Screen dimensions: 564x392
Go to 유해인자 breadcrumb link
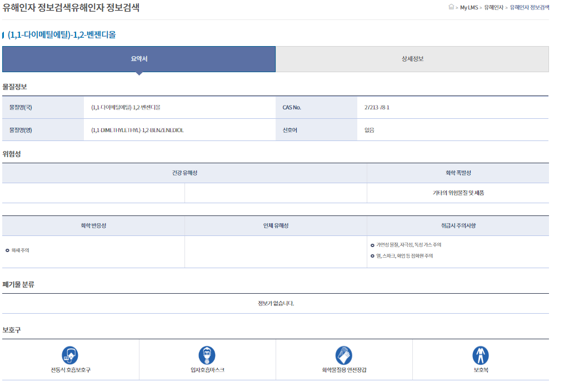[493, 8]
